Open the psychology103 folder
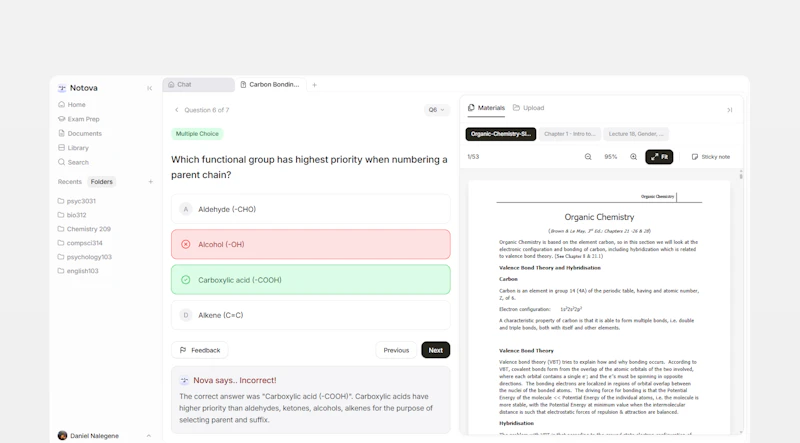 point(85,257)
